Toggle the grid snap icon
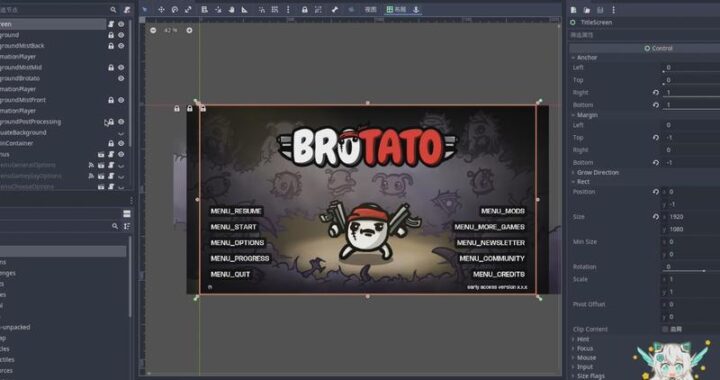Screen dimensions: 720x380 [275, 9]
